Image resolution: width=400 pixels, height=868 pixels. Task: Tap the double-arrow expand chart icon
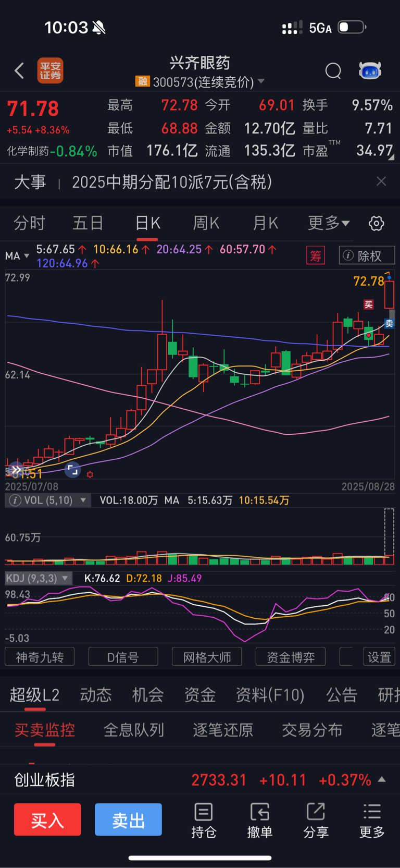[x=17, y=470]
